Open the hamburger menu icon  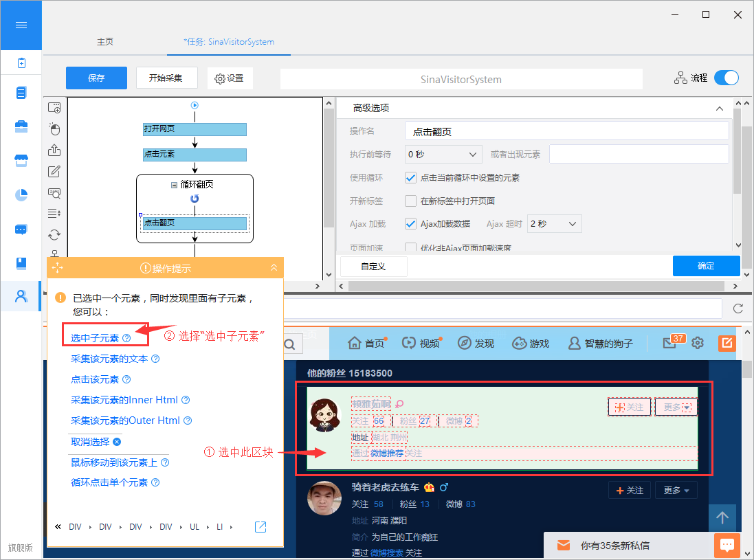pos(21,25)
